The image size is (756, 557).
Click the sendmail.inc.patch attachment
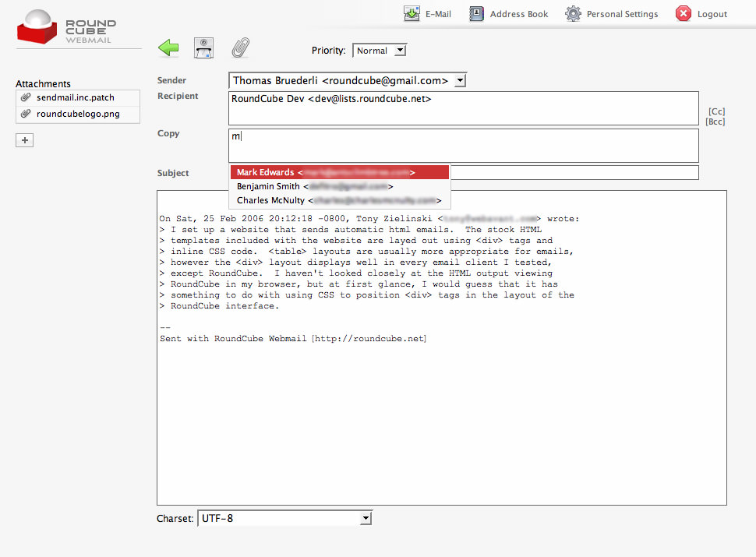78,98
